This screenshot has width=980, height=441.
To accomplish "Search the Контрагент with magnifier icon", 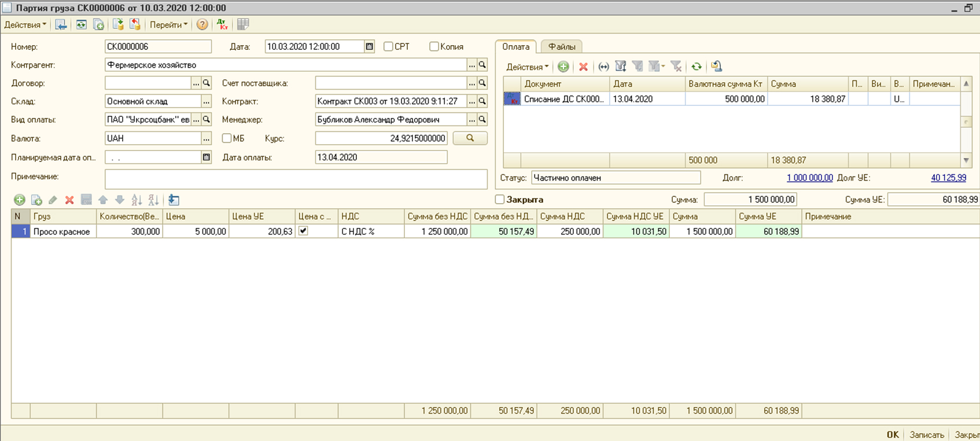I will click(482, 65).
